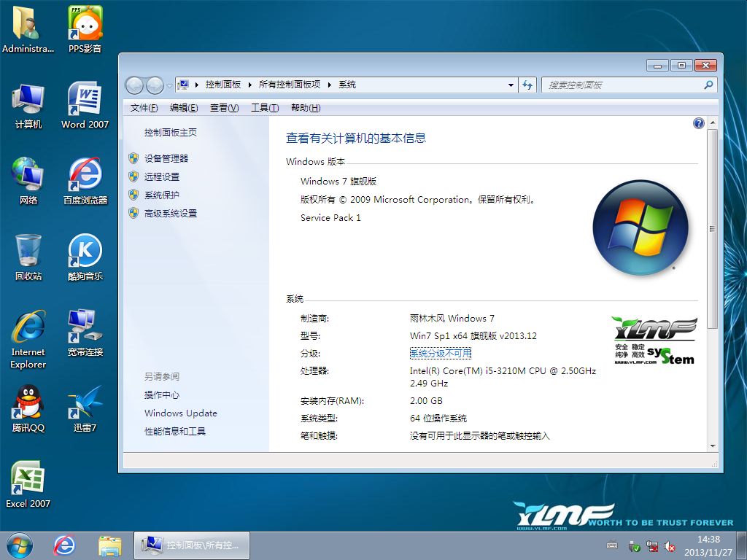747x560 pixels.
Task: Click the 系统分级不可用 rating link
Action: [x=440, y=354]
